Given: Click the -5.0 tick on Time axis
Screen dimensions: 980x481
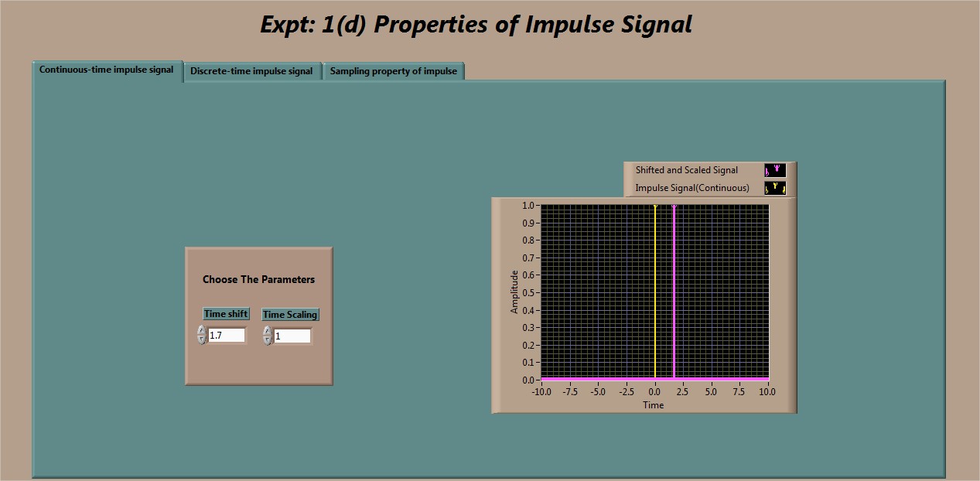Looking at the screenshot, I should [x=598, y=392].
